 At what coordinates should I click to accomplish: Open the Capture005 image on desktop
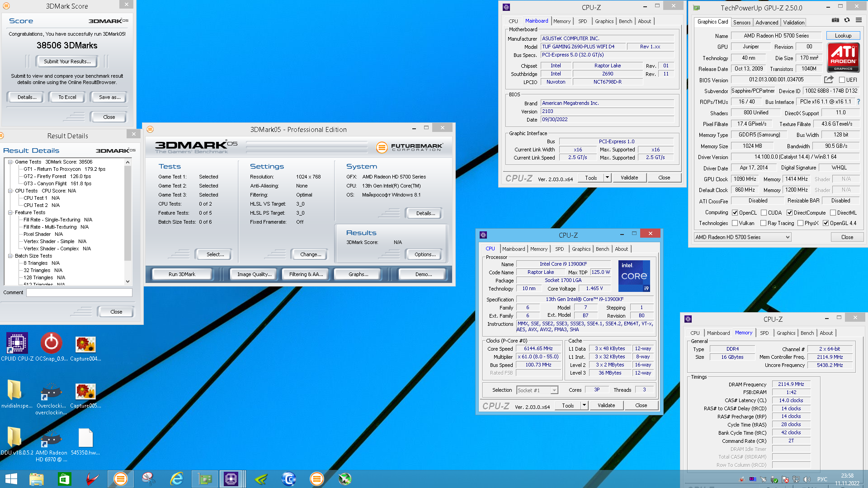coord(85,395)
